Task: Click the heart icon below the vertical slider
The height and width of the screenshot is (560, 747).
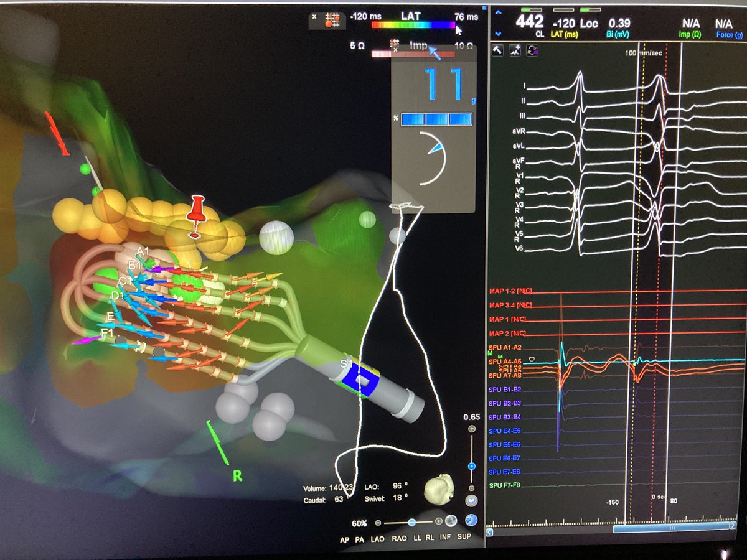Action: pyautogui.click(x=471, y=501)
